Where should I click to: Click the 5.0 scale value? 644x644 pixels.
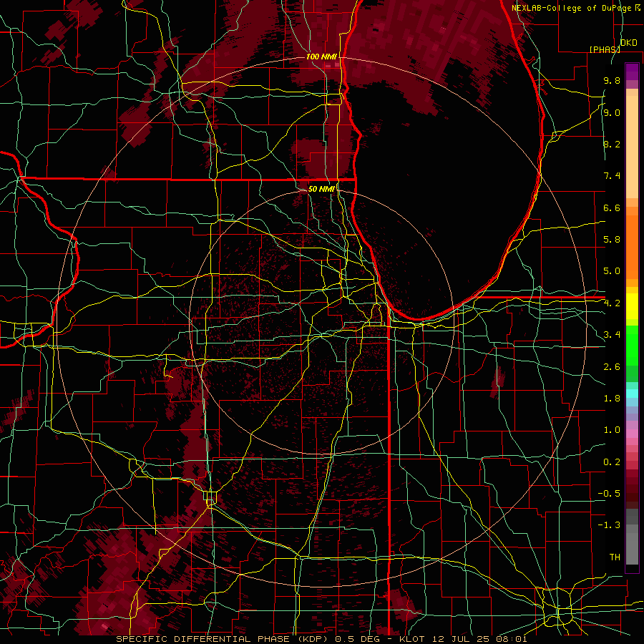coord(612,271)
